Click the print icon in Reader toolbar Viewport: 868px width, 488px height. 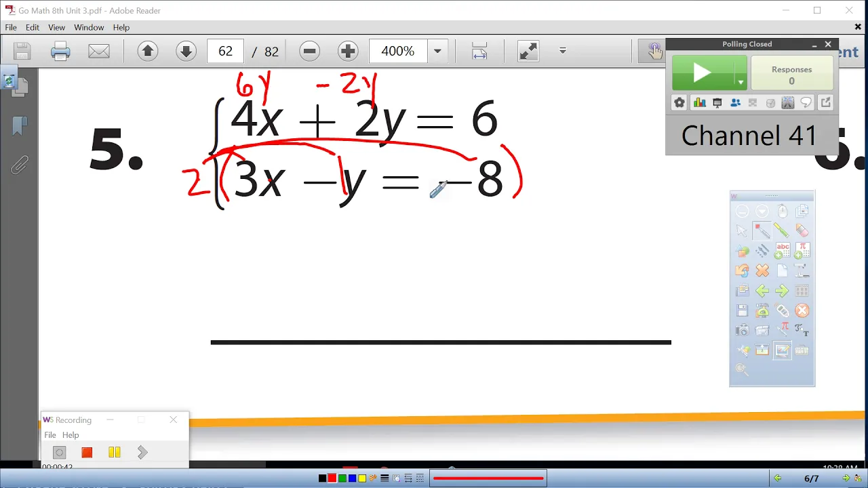click(x=60, y=51)
